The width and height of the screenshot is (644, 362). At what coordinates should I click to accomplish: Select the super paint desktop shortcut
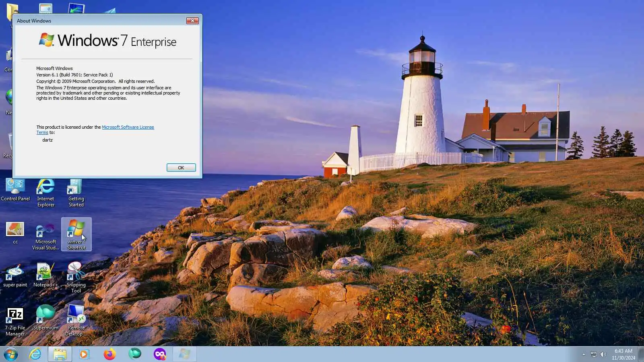coord(15,276)
